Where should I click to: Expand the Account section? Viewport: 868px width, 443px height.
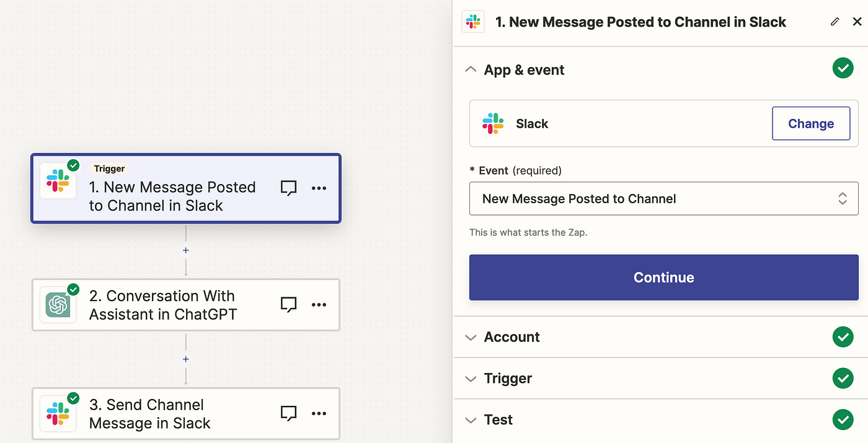(471, 336)
